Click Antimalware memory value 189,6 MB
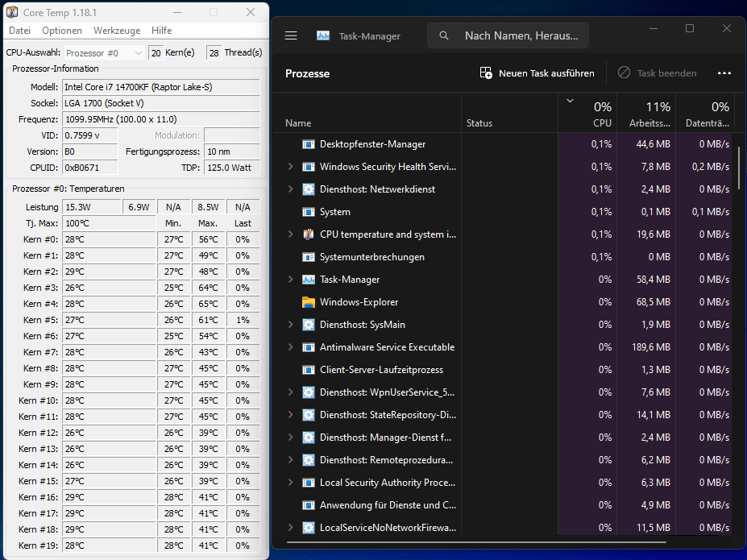 (651, 347)
